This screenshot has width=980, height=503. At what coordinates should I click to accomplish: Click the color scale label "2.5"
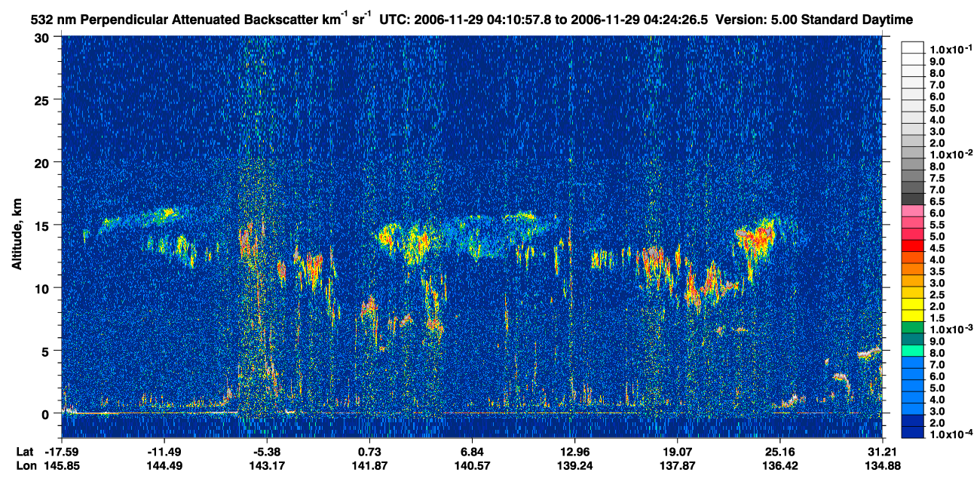point(938,294)
